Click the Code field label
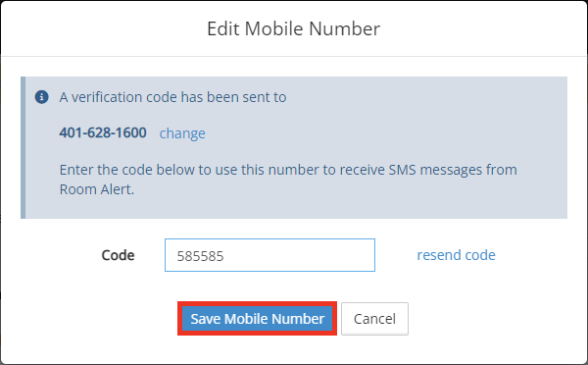 click(118, 255)
